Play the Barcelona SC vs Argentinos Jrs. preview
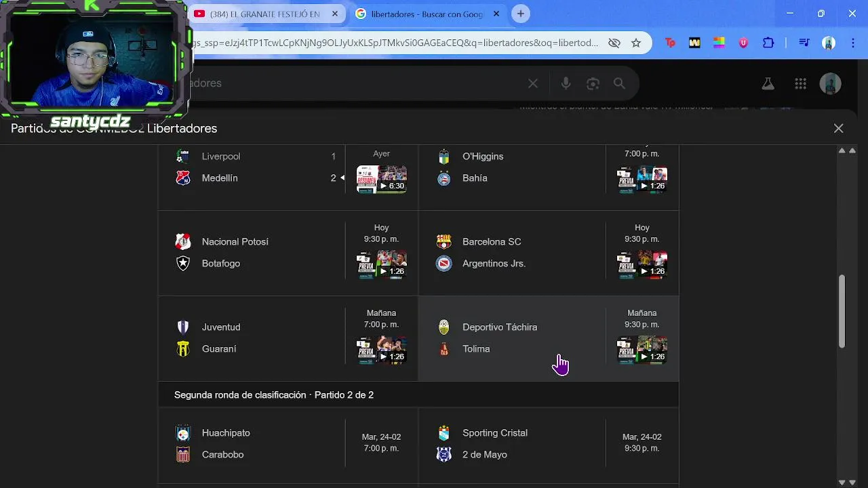This screenshot has height=488, width=868. (x=642, y=265)
